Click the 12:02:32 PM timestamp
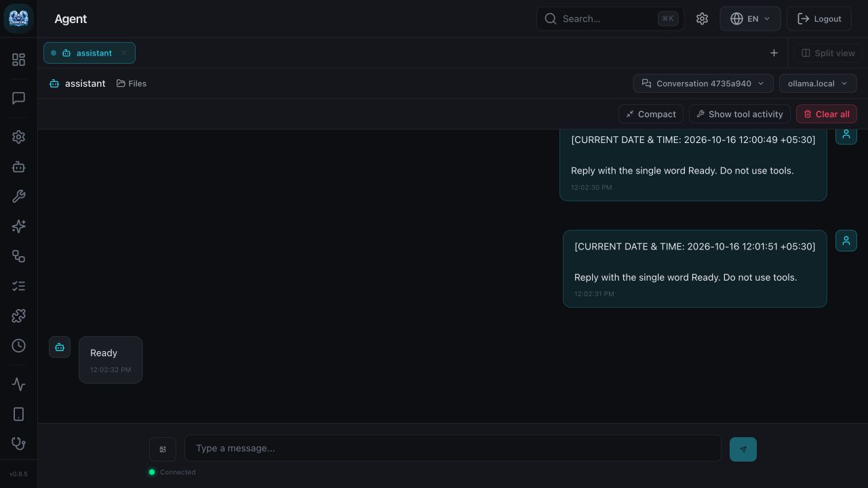This screenshot has width=868, height=488. (x=111, y=369)
